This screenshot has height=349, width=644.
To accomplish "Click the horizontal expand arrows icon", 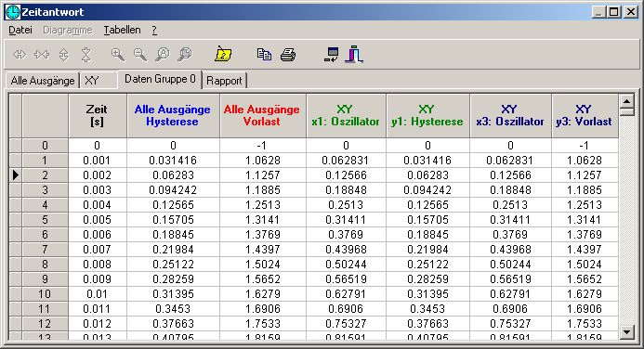I will [x=20, y=54].
